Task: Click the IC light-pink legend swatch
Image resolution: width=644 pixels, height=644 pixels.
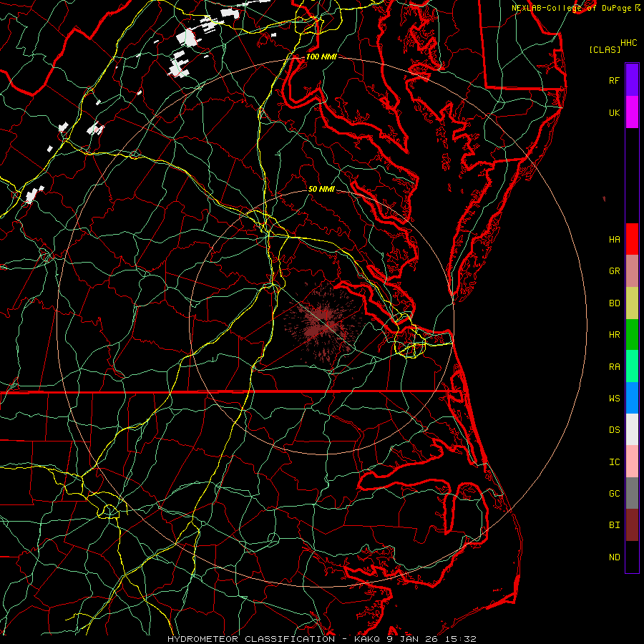Action: 632,462
